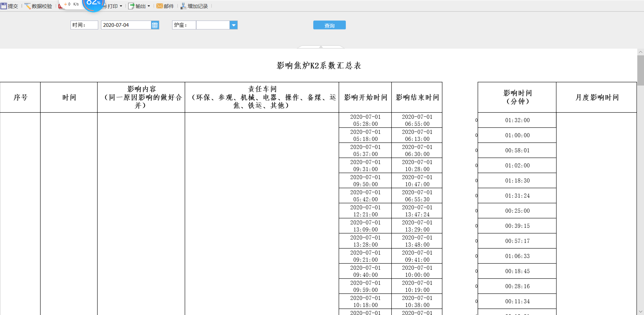Click the 邮件 mail envelope icon
Image resolution: width=644 pixels, height=315 pixels.
pyautogui.click(x=160, y=6)
